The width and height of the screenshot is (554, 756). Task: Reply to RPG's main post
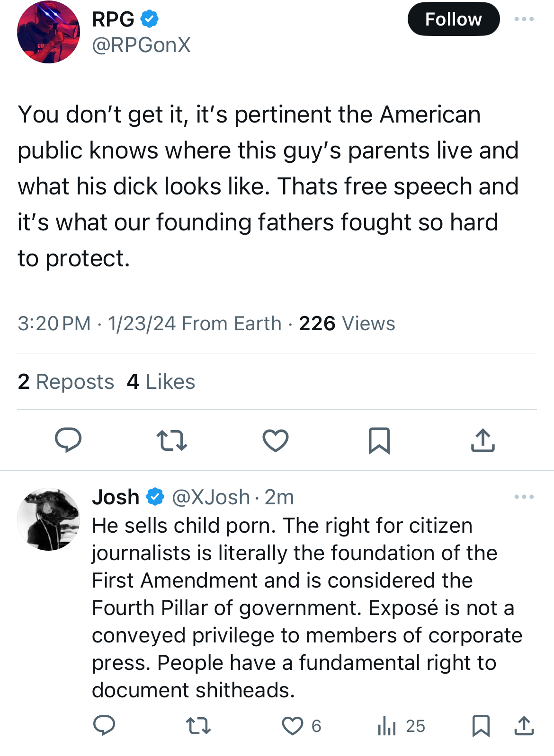tap(68, 440)
